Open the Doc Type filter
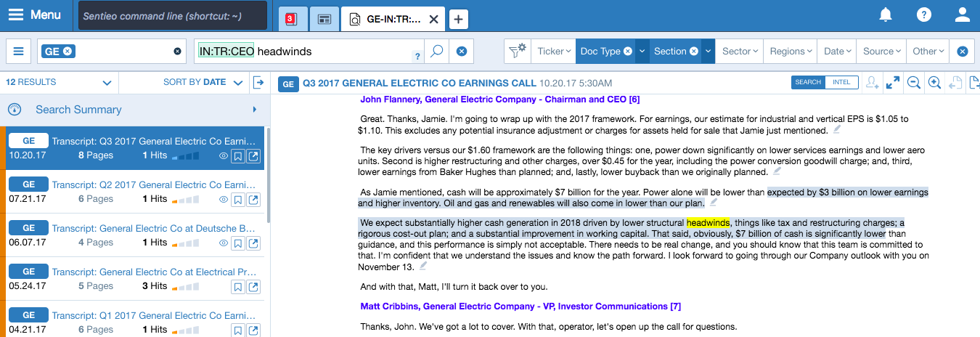 coord(600,52)
